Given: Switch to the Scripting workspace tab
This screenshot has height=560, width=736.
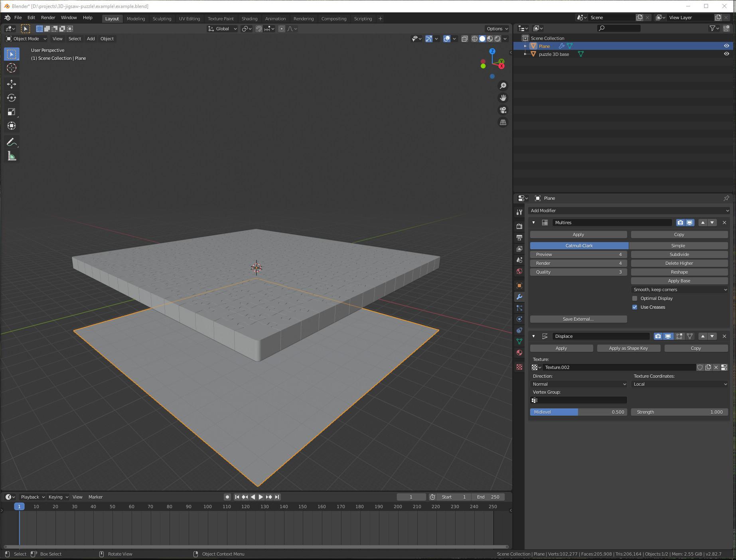Looking at the screenshot, I should pyautogui.click(x=363, y=18).
